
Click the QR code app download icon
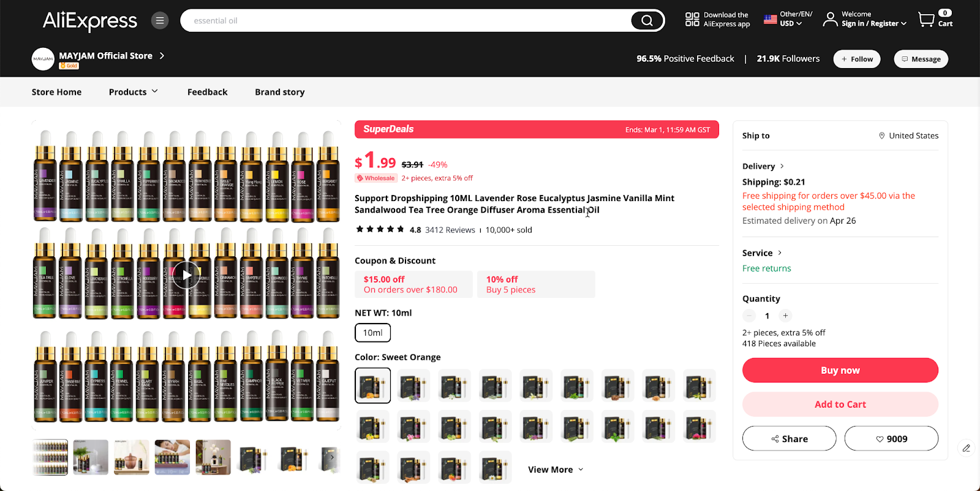(692, 20)
